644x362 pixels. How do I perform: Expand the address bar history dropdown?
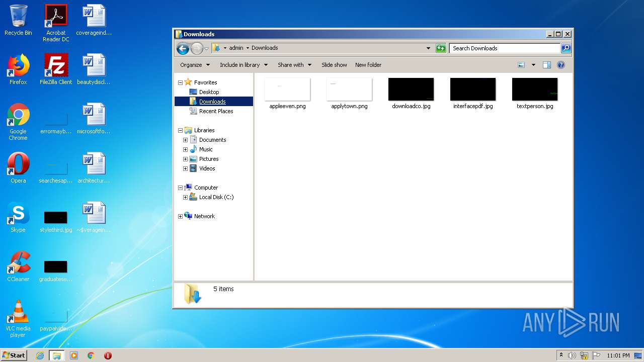pyautogui.click(x=428, y=48)
